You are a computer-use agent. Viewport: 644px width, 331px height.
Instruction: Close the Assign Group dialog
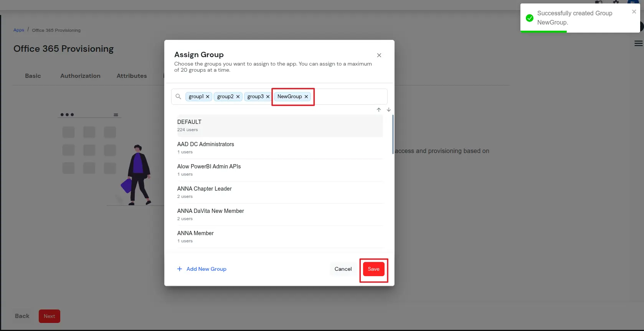point(379,55)
